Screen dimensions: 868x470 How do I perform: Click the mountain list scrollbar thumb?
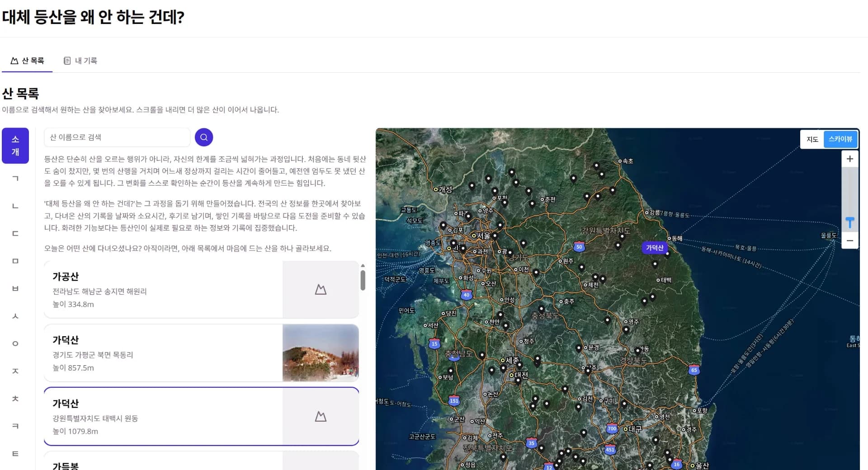(363, 280)
